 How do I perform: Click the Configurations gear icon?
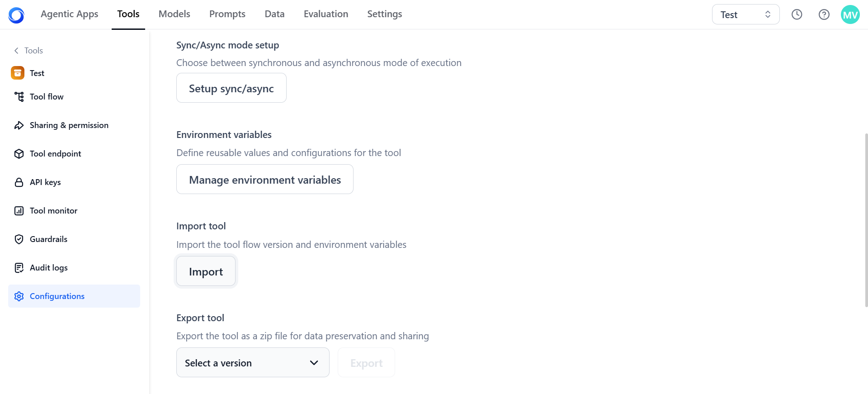(19, 296)
